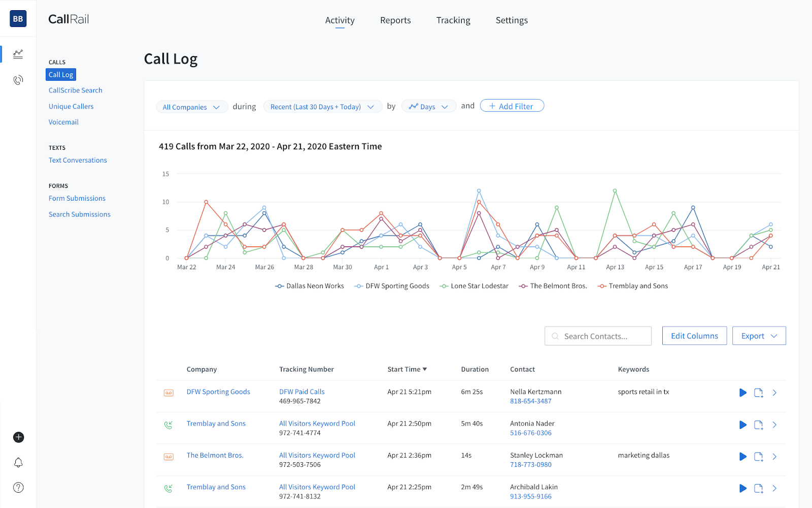Click the BB account avatar
The height and width of the screenshot is (508, 812).
[x=18, y=19]
